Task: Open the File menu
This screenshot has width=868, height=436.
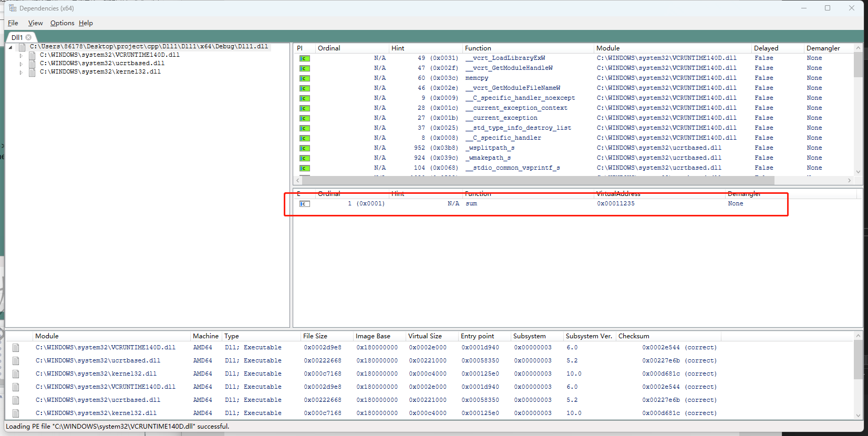Action: (x=13, y=23)
